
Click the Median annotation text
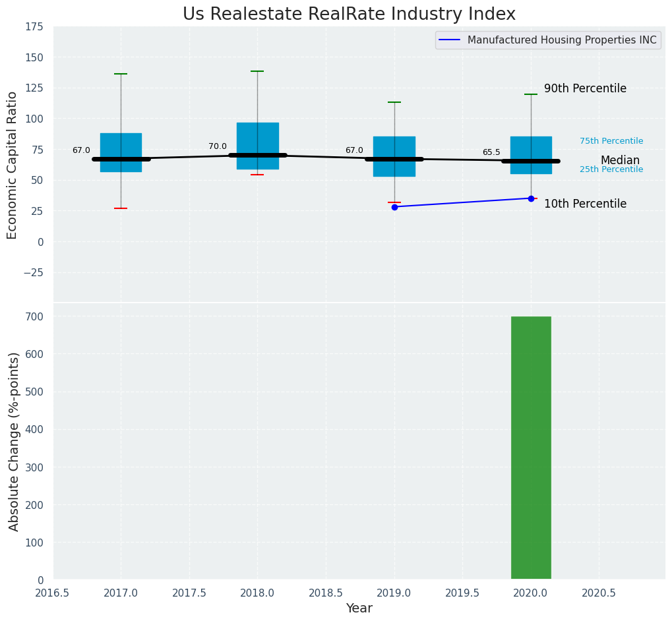[620, 161]
